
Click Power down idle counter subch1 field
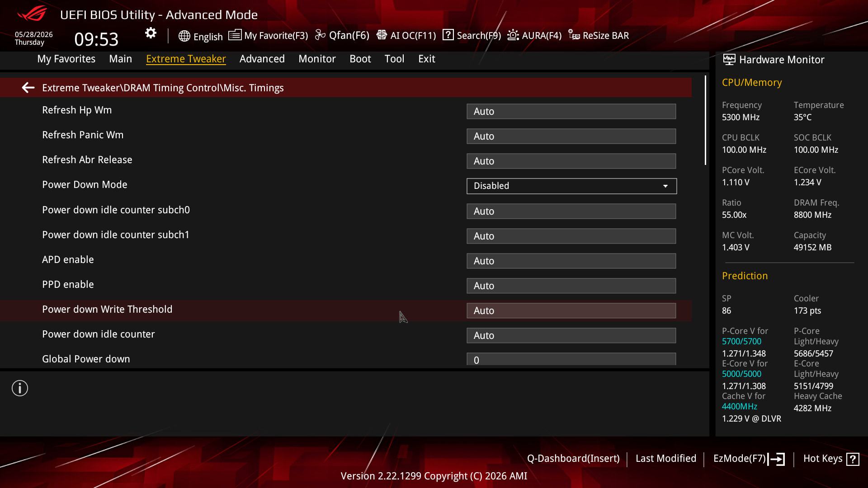click(571, 236)
